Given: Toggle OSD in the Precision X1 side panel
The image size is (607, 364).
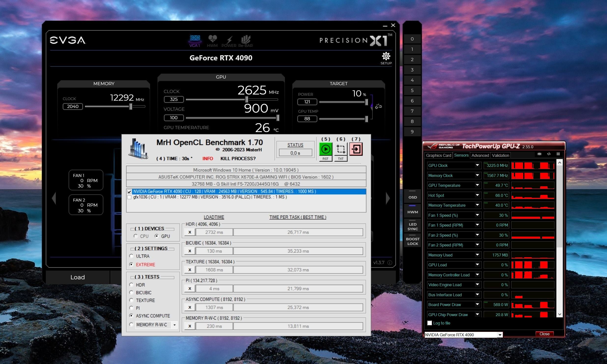Looking at the screenshot, I should [412, 196].
